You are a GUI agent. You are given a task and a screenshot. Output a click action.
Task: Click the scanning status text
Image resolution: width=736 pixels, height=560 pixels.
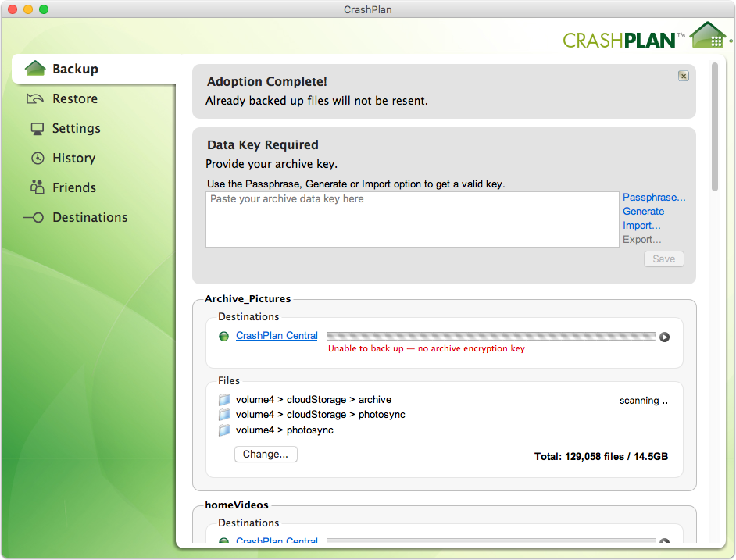[643, 401]
